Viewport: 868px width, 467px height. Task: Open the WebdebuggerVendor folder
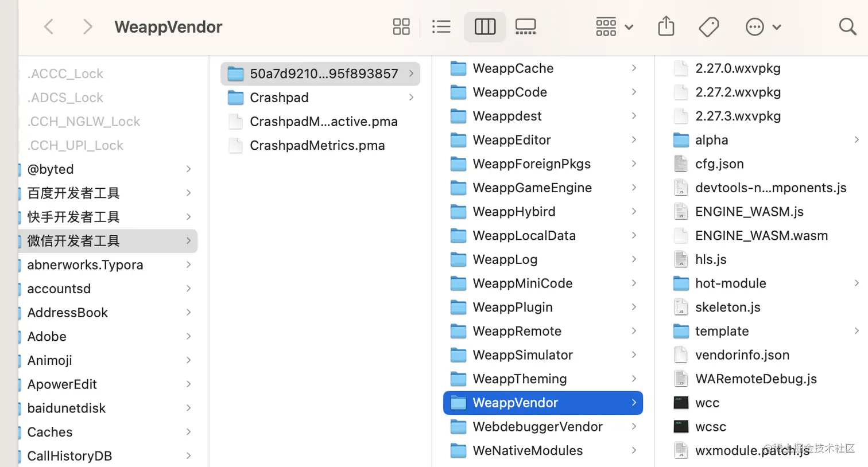tap(543, 427)
